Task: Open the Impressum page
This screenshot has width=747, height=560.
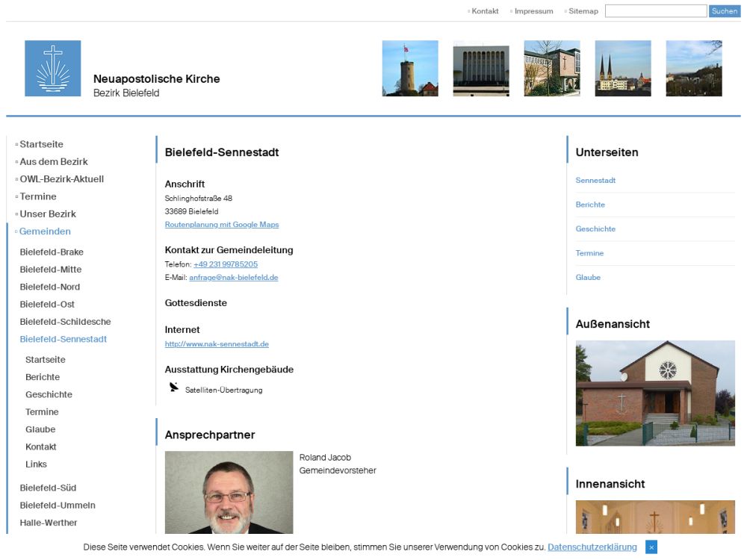Action: coord(533,11)
